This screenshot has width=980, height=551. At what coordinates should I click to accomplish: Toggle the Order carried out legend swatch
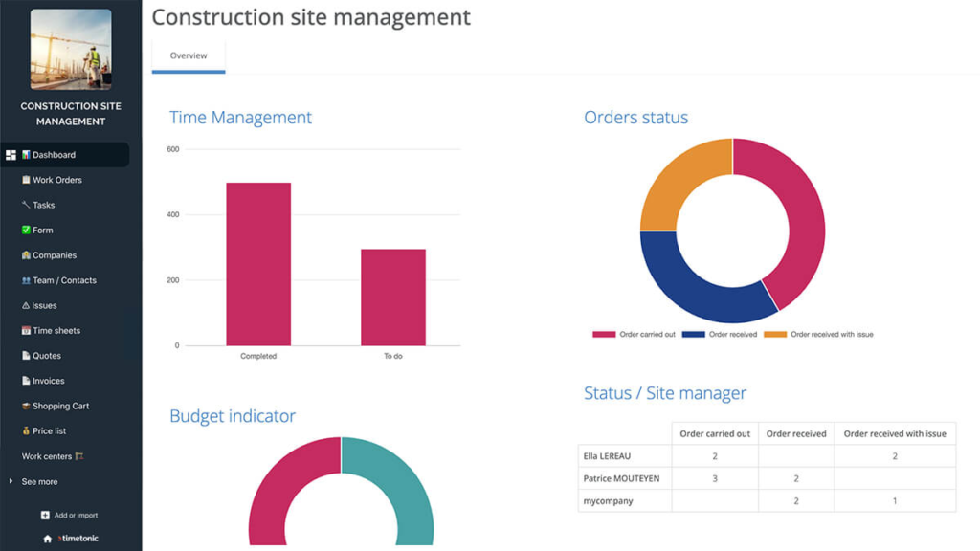(604, 334)
